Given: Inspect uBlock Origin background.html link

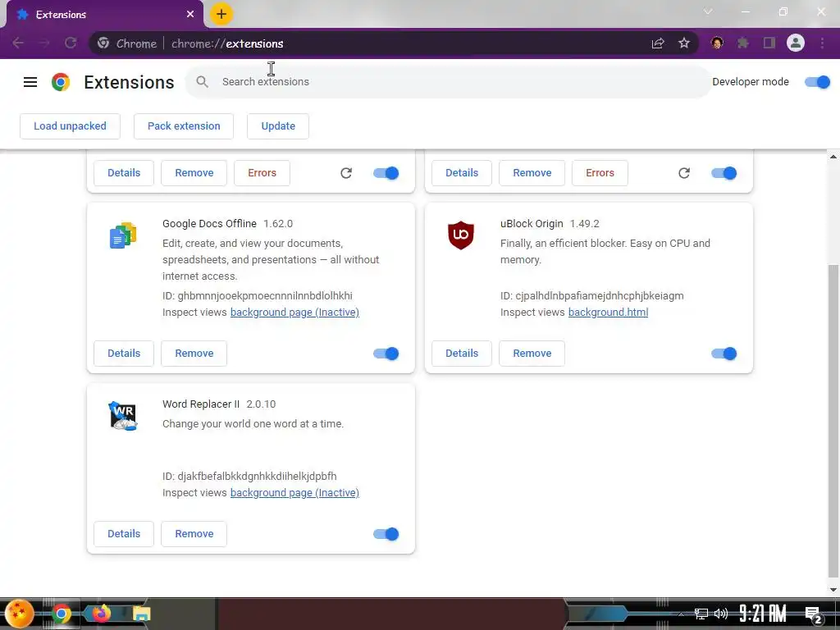Looking at the screenshot, I should click(608, 313).
